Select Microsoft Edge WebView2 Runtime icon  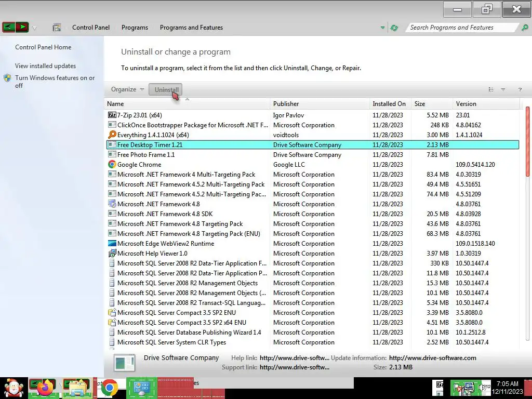click(112, 243)
